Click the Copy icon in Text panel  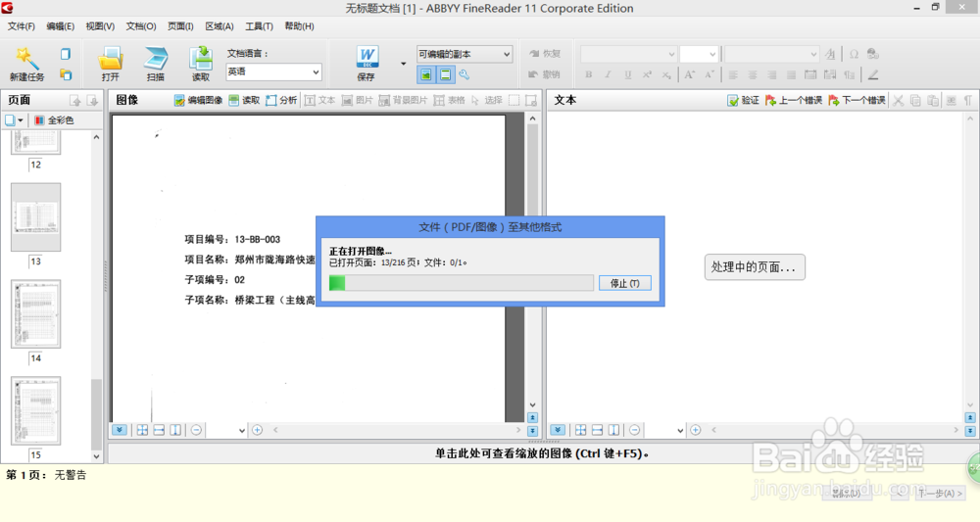point(915,100)
